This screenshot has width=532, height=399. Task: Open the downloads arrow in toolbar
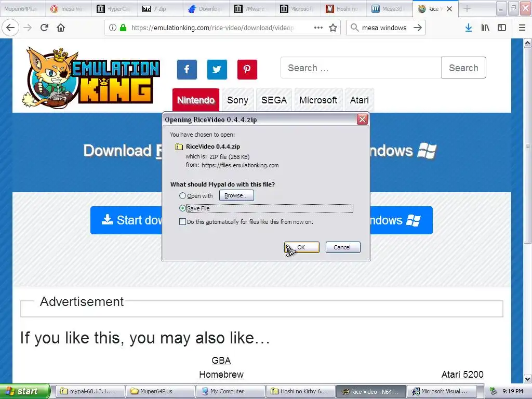469,28
